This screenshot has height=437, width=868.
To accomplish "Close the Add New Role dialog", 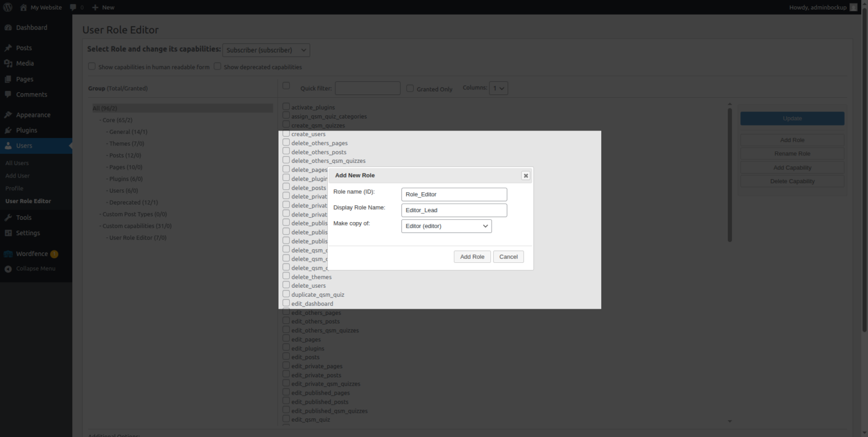I will click(x=526, y=176).
